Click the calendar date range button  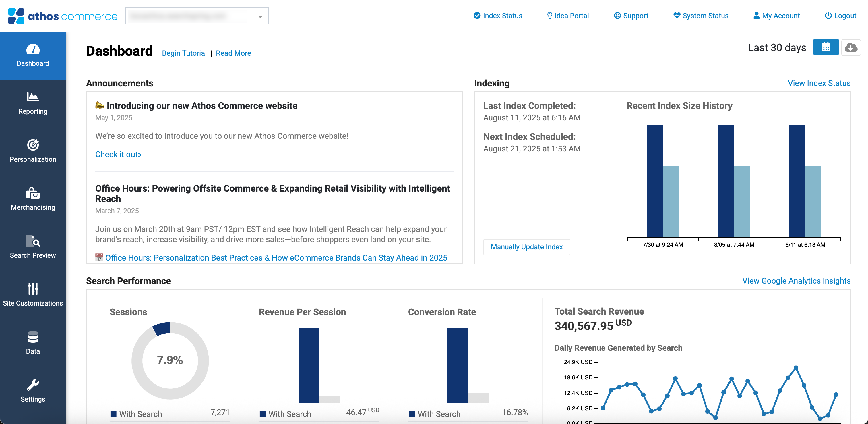click(826, 47)
